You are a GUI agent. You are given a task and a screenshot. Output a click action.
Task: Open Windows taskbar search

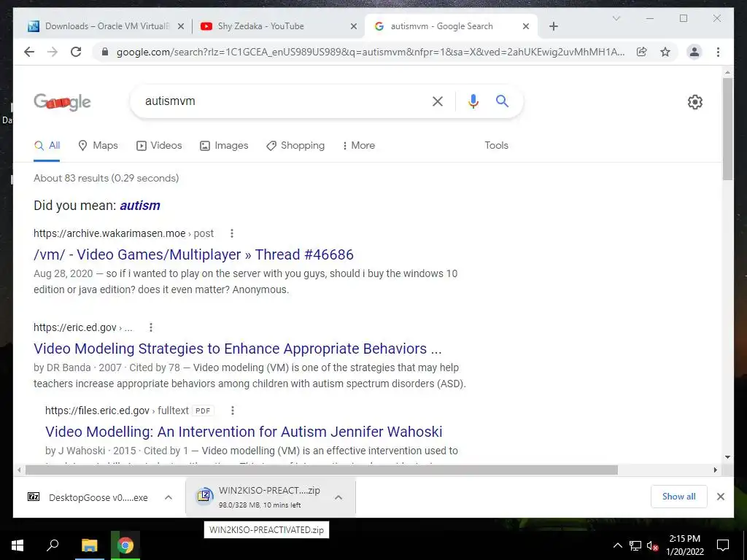tap(53, 545)
